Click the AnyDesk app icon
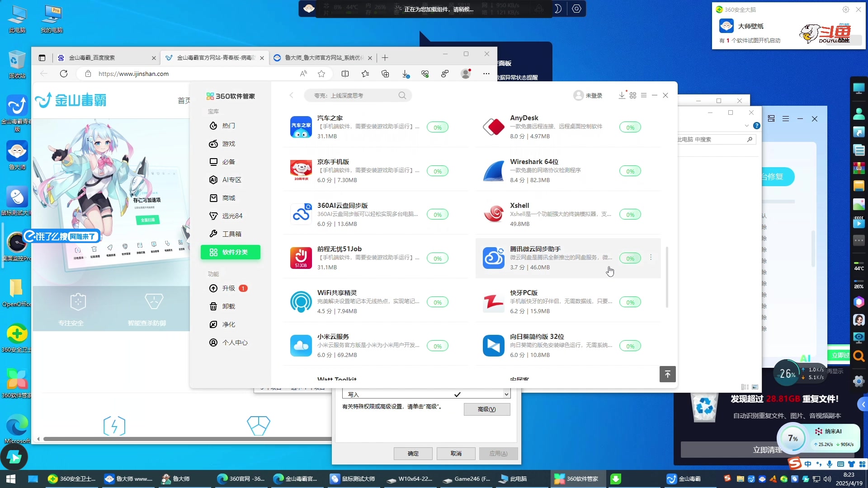868x488 pixels. (494, 127)
